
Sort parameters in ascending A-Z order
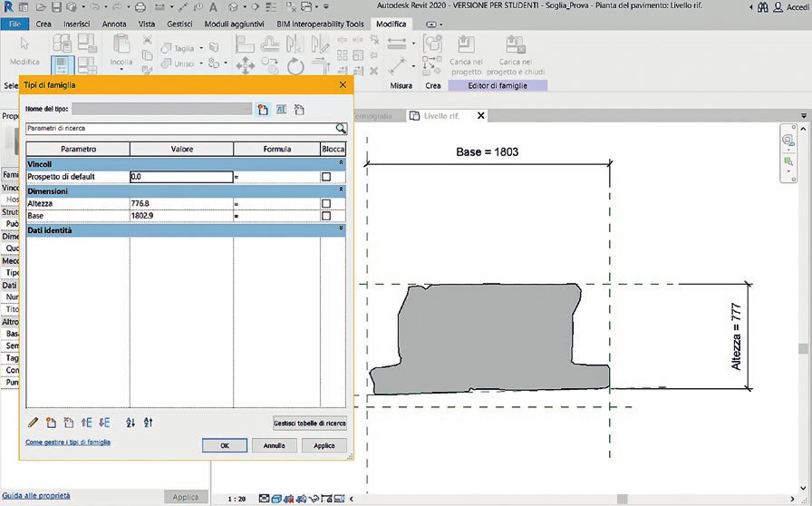pos(130,423)
